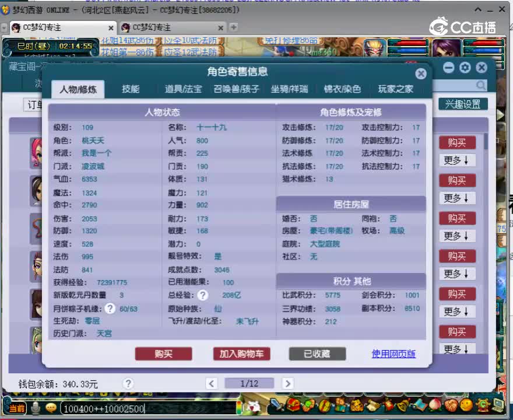Open the 藏宝阁 settings gear

465,68
